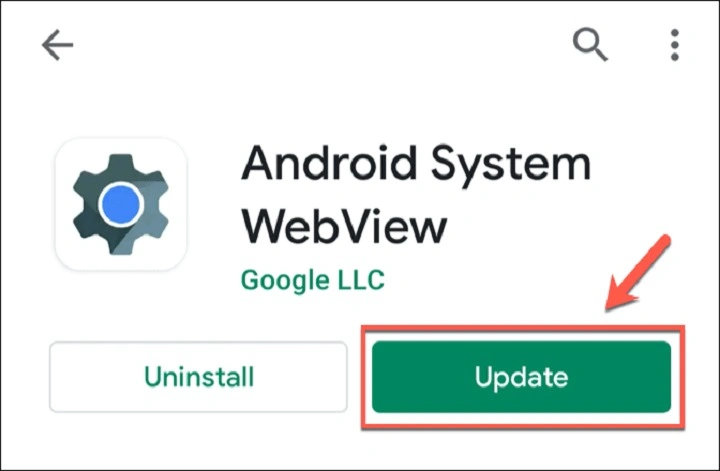
Task: Click the words Android System in the heading
Action: (x=416, y=164)
